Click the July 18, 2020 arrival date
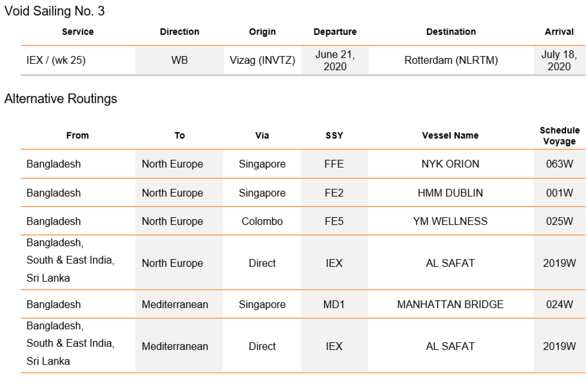The width and height of the screenshot is (588, 388). point(559,61)
